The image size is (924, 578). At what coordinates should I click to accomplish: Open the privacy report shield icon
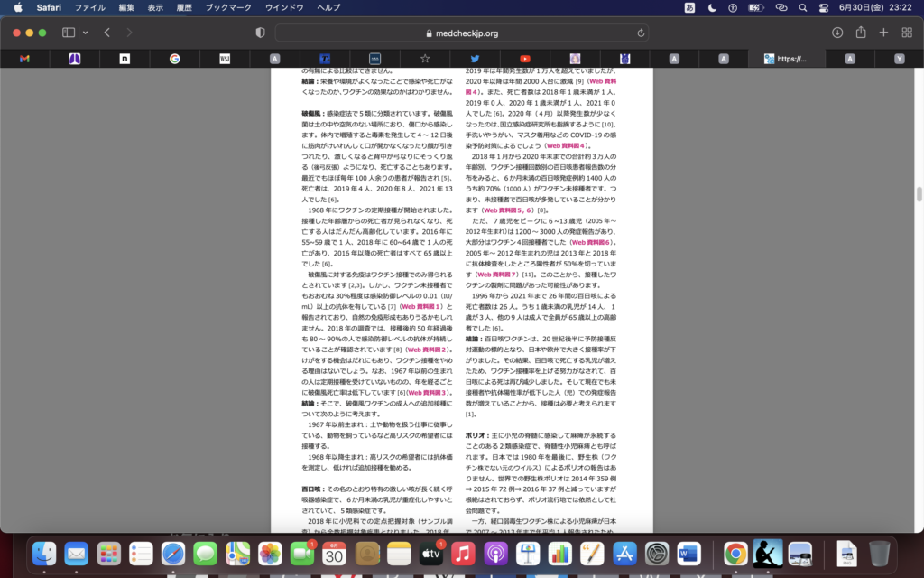point(261,33)
